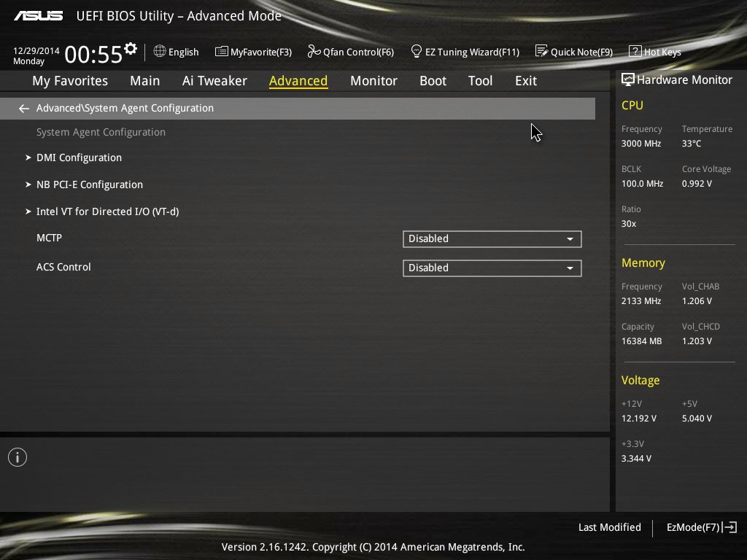Click the MyFavorite list icon
The image size is (747, 560).
point(222,52)
